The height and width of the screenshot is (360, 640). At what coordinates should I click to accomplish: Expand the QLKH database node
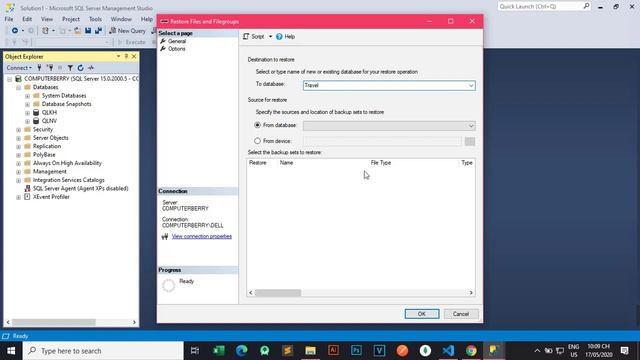pyautogui.click(x=27, y=113)
